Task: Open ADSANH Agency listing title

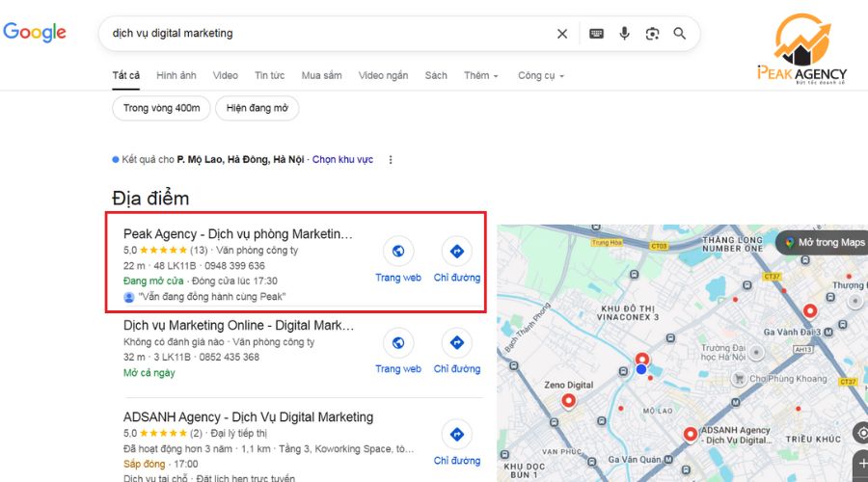Action: point(248,416)
